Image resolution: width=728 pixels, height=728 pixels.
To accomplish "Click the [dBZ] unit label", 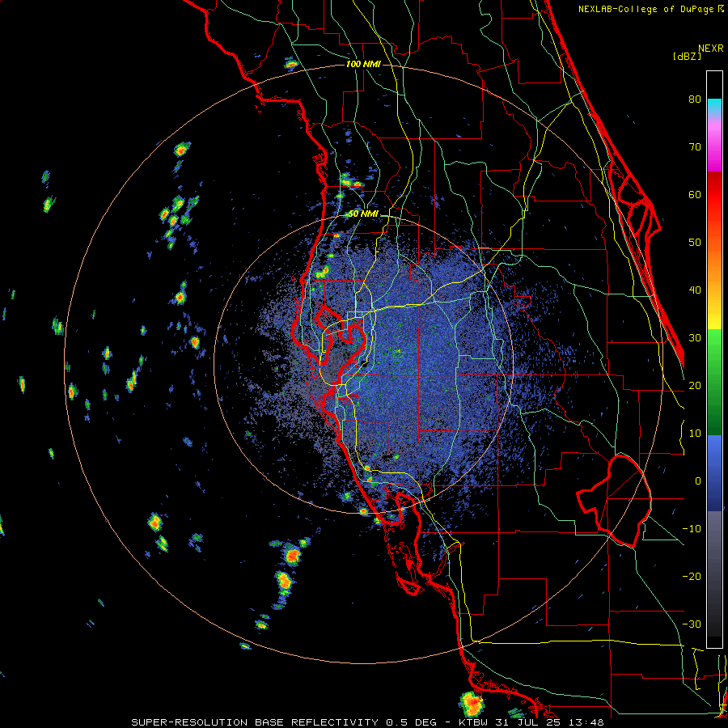I will point(687,56).
